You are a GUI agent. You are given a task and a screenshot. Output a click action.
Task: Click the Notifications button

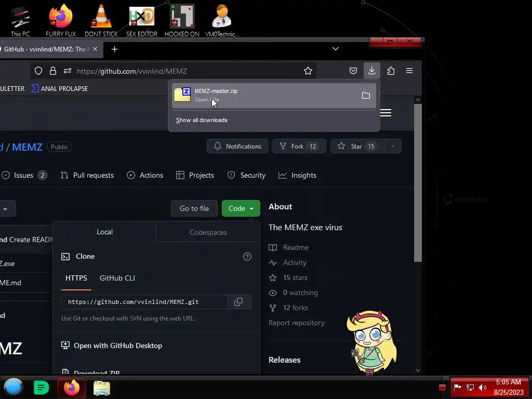click(x=237, y=146)
